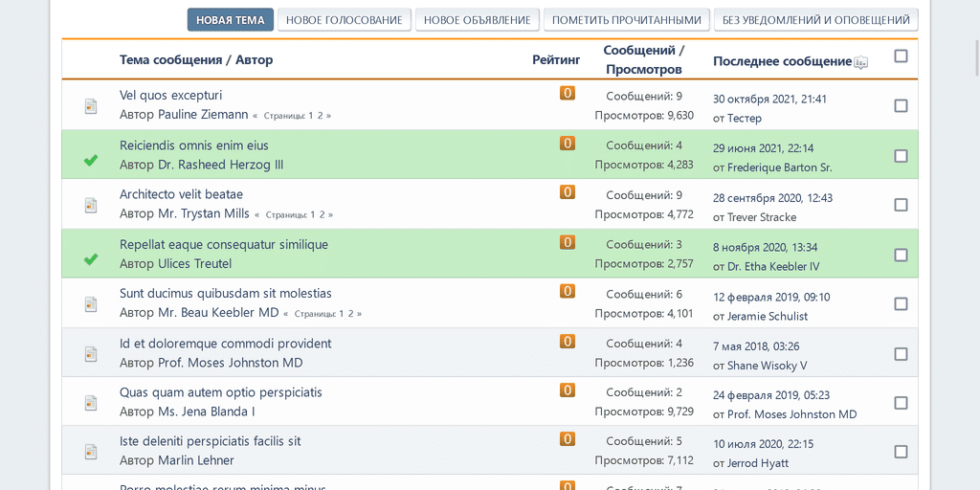The width and height of the screenshot is (980, 490).
Task: Open page 2 of the Architecto velit beatae topic
Action: point(323,215)
